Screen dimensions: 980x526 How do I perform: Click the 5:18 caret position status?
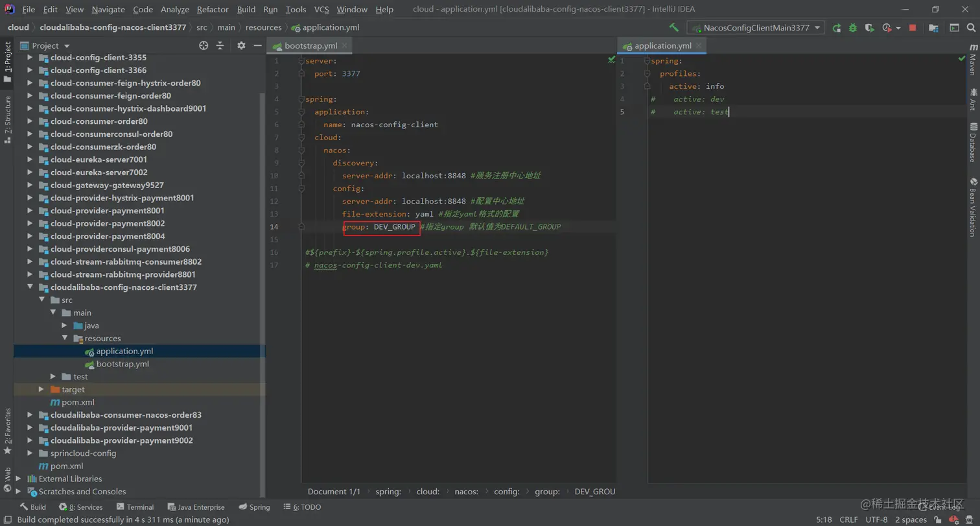point(824,520)
